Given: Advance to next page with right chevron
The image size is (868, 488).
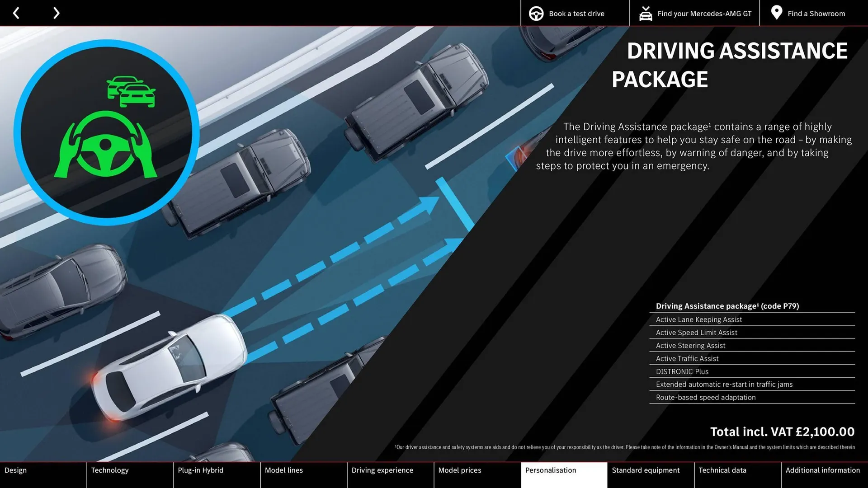Looking at the screenshot, I should (56, 13).
